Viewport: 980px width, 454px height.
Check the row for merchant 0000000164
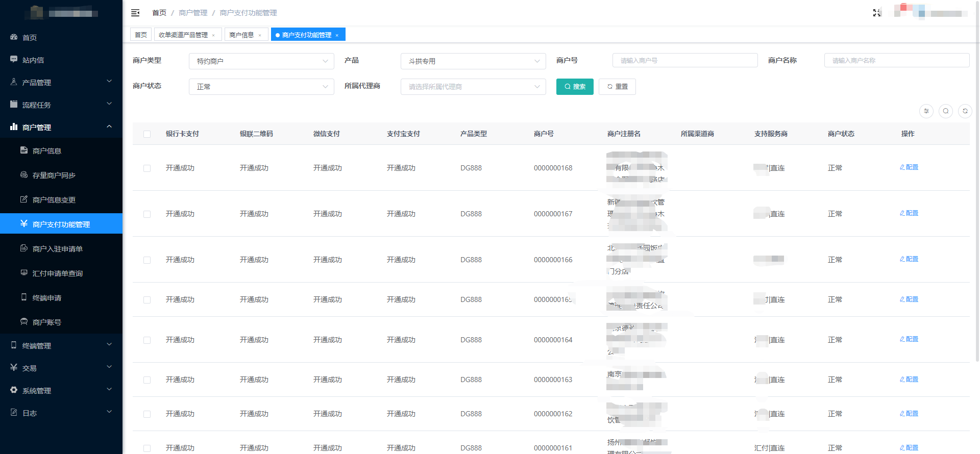coord(147,340)
